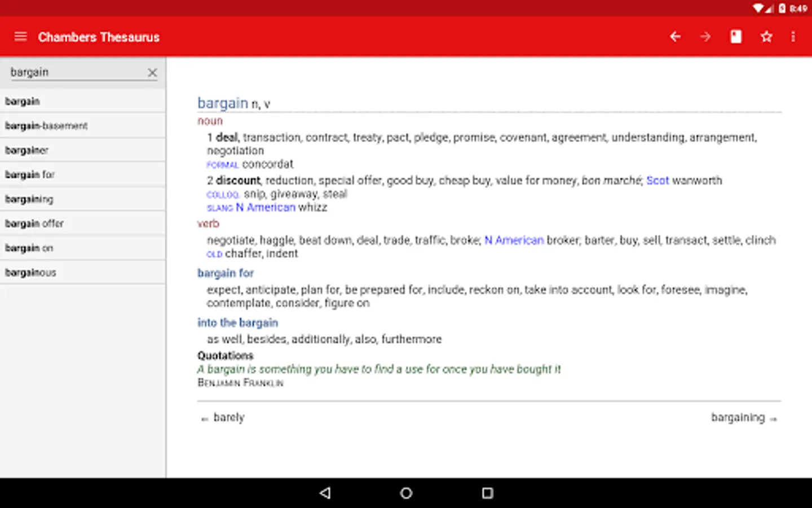
Task: Tap the Android home navigation button
Action: pyautogui.click(x=406, y=493)
